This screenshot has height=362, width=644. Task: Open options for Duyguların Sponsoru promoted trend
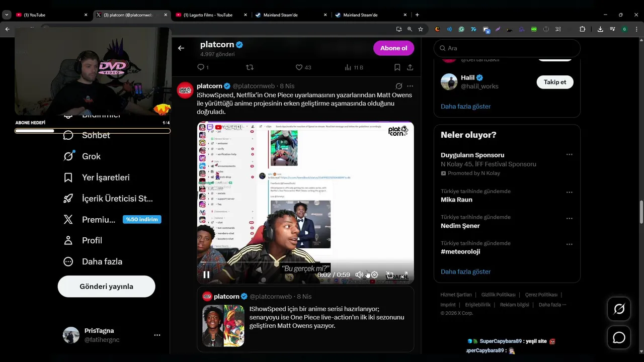pos(569,155)
